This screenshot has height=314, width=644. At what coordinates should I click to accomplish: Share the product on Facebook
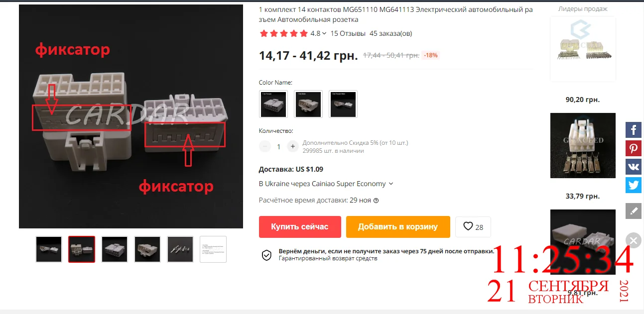click(x=634, y=130)
